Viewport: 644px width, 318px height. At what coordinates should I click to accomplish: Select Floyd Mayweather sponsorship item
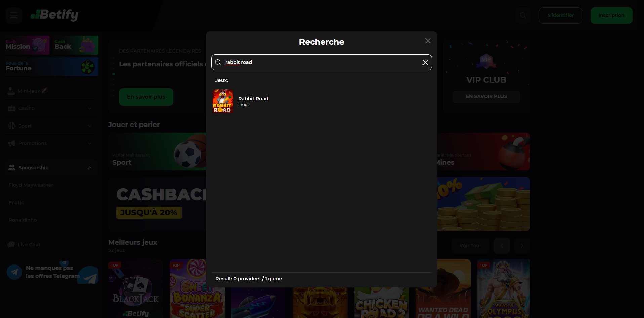(x=31, y=185)
